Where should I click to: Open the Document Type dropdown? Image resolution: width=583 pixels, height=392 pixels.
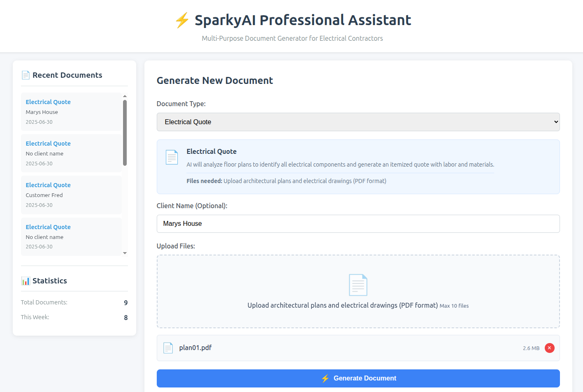(358, 122)
